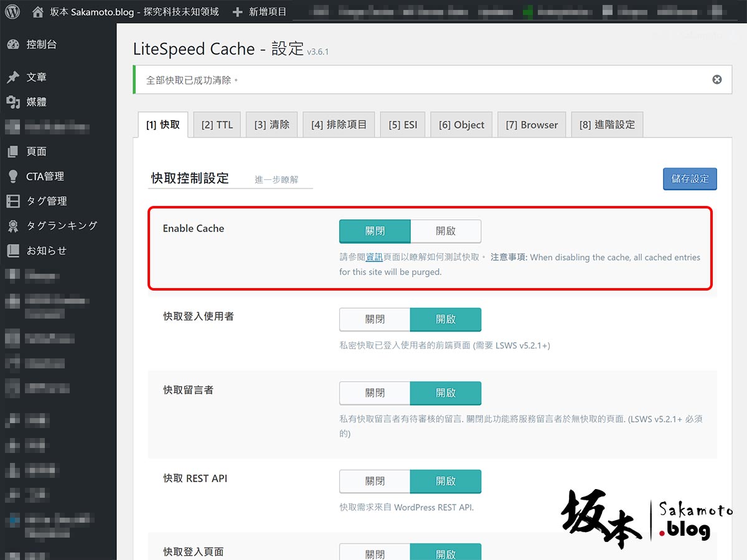Set 快取 REST API to 開啟
Viewport: 747px width, 560px height.
(x=446, y=481)
